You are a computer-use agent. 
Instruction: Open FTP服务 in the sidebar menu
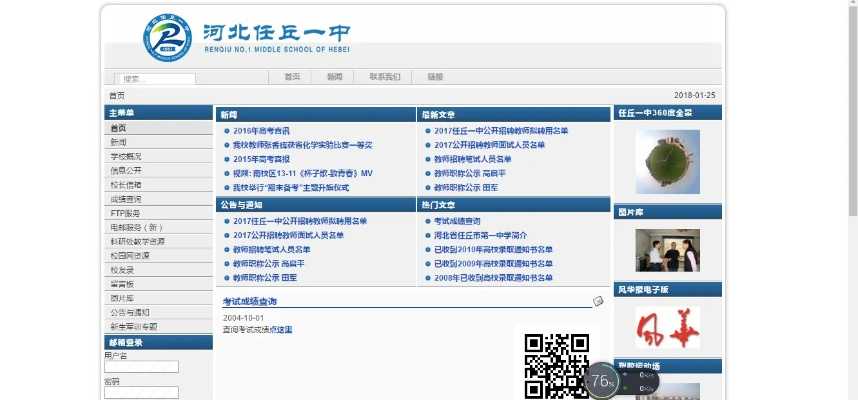(x=158, y=213)
